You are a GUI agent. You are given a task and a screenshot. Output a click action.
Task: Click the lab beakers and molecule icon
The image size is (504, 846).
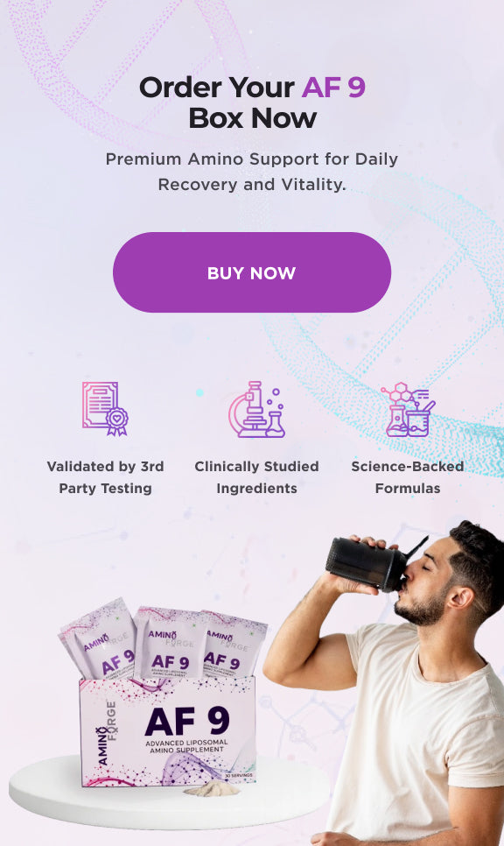point(408,410)
